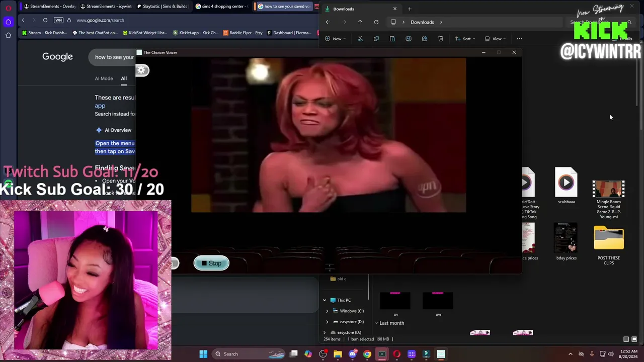Open The best ChatBot bookmark
Screen dimensions: 644x362
[95, 33]
